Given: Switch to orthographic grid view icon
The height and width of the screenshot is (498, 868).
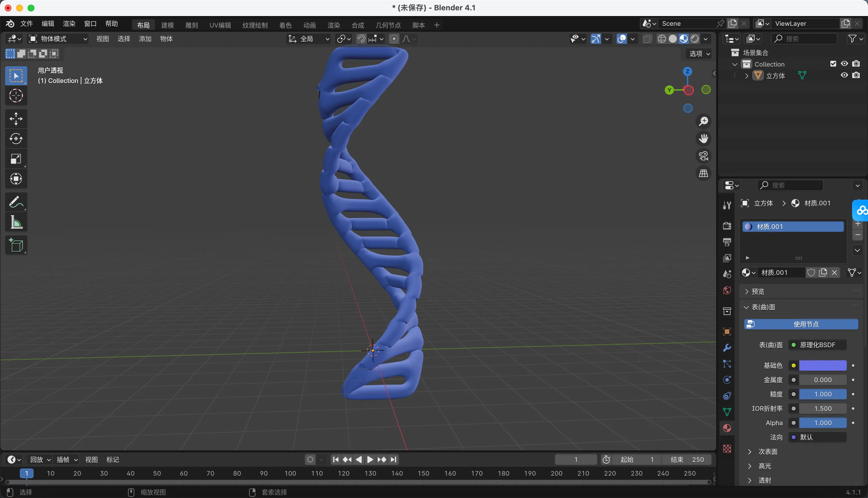Looking at the screenshot, I should coord(704,173).
